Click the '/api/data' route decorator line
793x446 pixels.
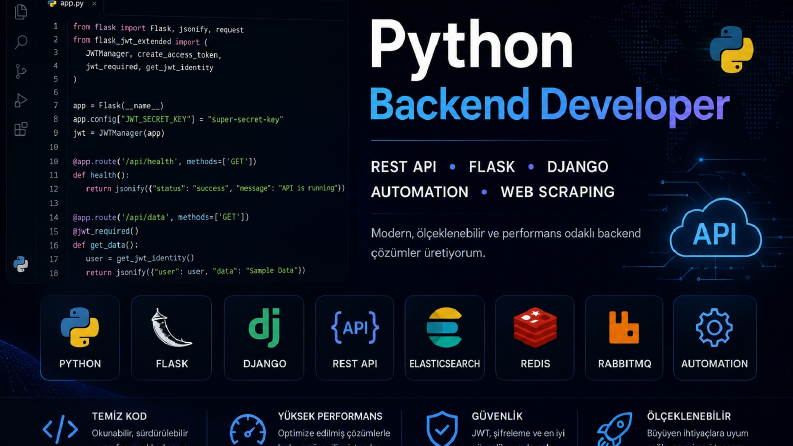click(161, 217)
